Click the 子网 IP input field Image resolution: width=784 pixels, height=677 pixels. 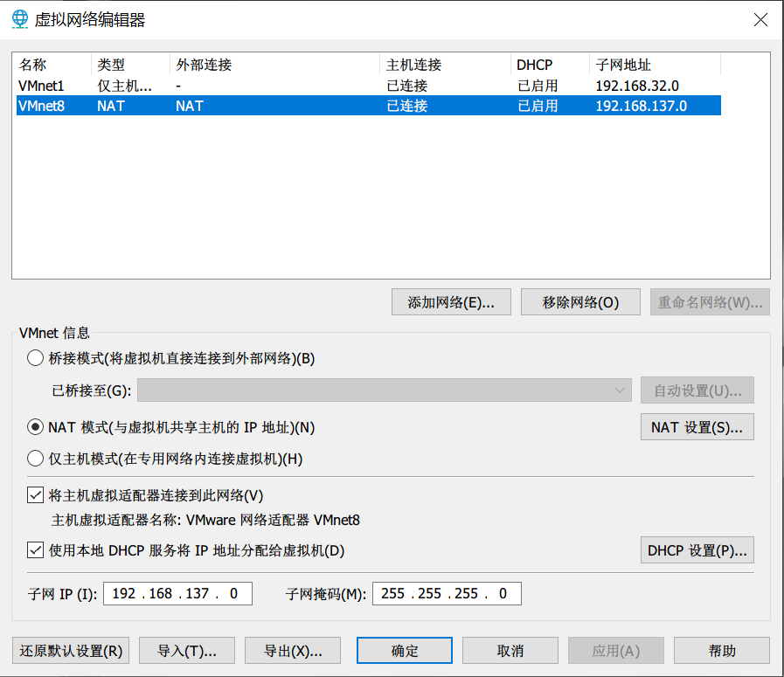[x=177, y=593]
